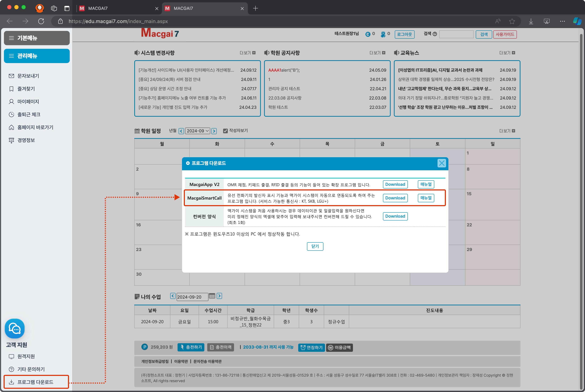Click the 연장하기 extend button
The image size is (585, 392).
(311, 348)
